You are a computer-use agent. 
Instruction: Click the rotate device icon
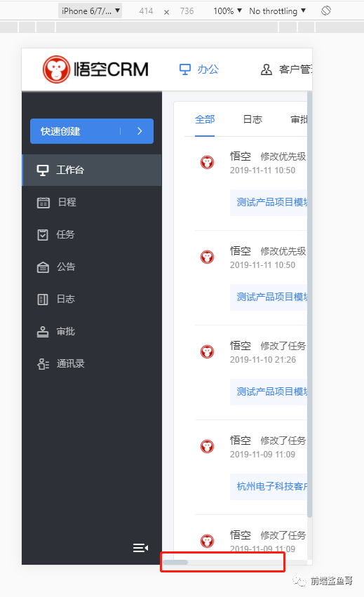click(326, 11)
